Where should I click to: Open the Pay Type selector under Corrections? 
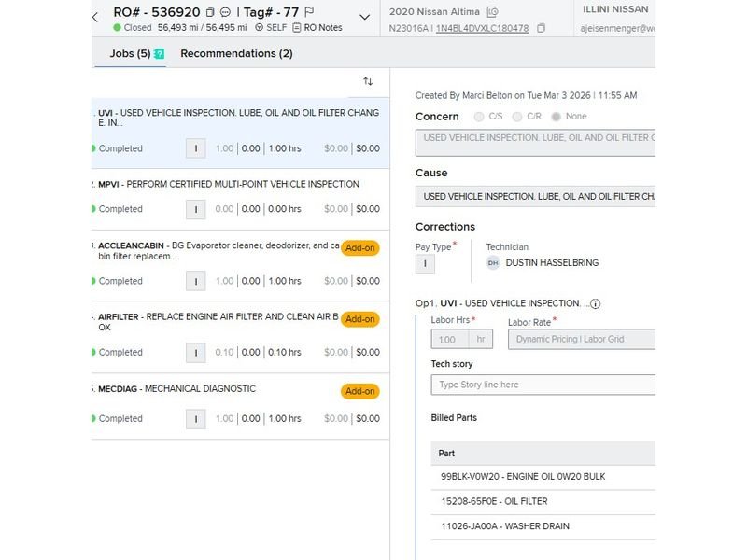pos(425,264)
